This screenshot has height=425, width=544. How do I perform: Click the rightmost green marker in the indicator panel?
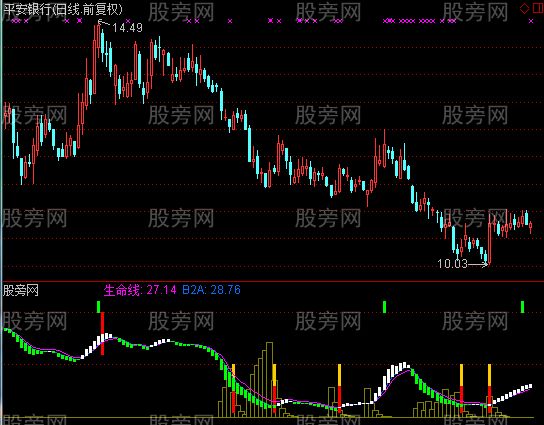click(x=522, y=307)
